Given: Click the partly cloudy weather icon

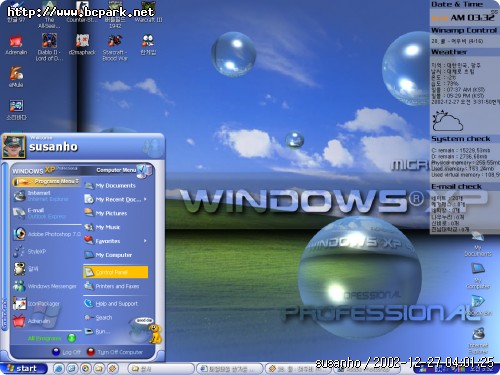Looking at the screenshot, I should 447,121.
